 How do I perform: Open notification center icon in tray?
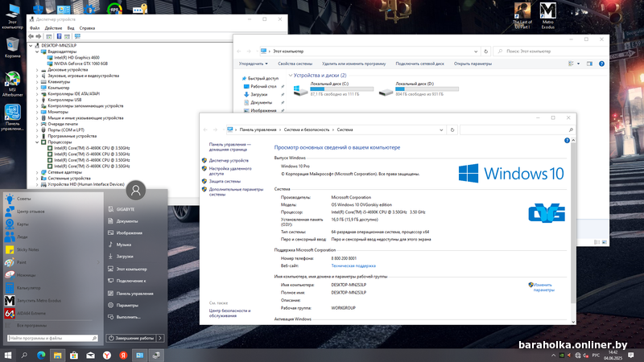[x=631, y=356]
